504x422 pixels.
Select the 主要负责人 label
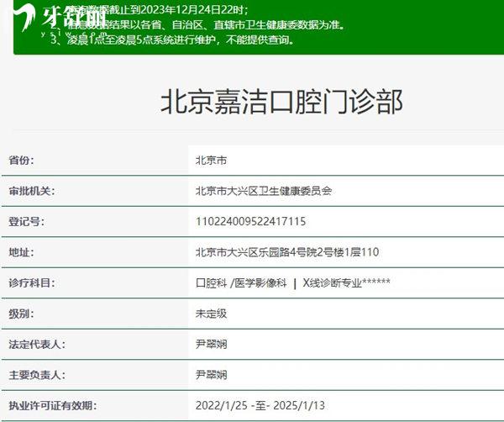37,375
